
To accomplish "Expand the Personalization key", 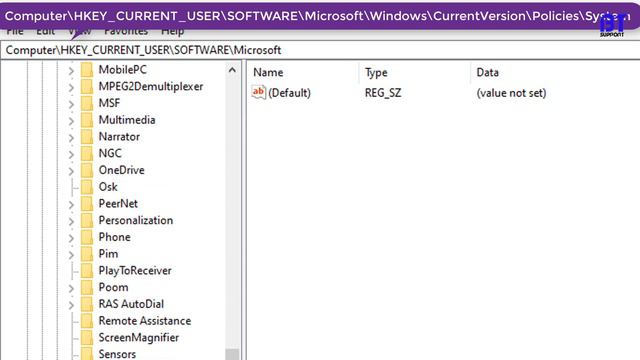I will pos(71,221).
